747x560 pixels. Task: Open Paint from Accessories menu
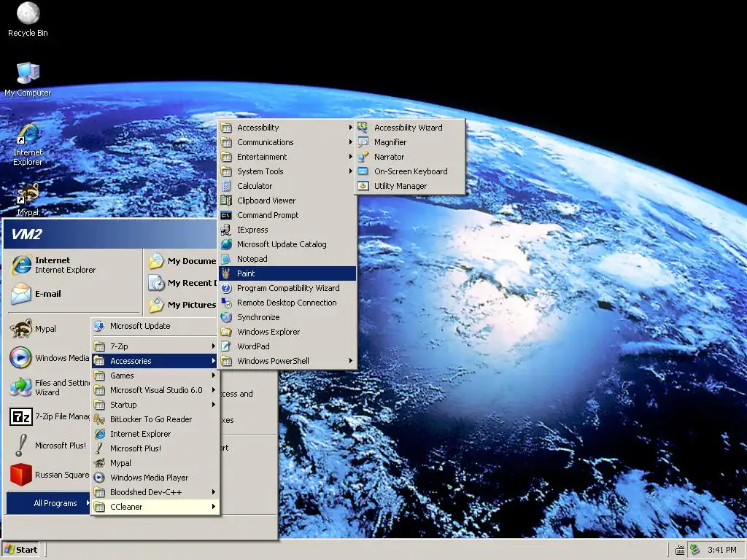tap(287, 273)
